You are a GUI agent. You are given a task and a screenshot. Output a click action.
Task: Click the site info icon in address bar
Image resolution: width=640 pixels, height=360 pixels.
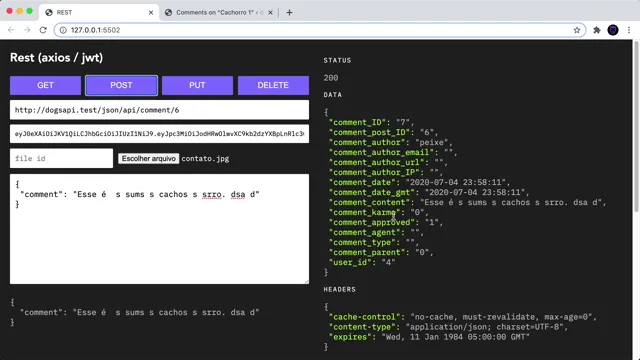point(63,30)
